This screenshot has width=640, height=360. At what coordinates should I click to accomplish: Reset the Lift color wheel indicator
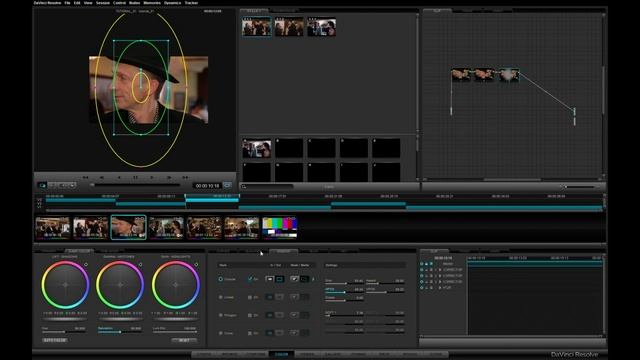pos(86,265)
